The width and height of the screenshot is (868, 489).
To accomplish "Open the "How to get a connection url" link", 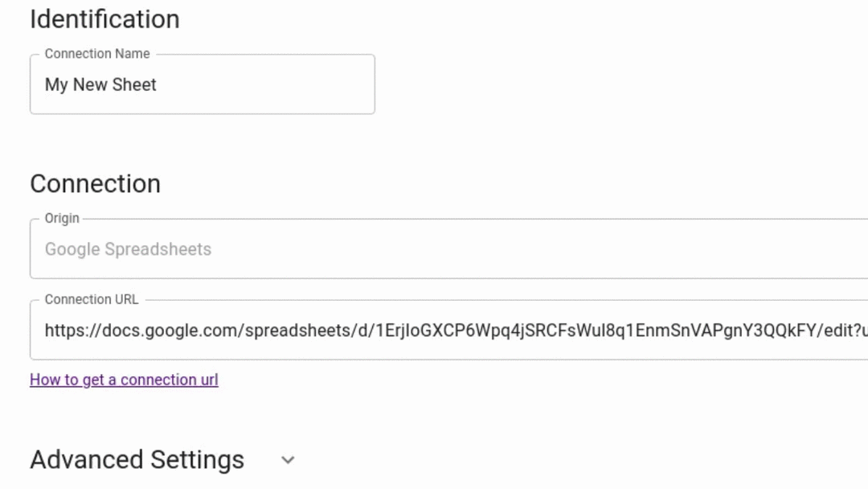I will [x=124, y=380].
